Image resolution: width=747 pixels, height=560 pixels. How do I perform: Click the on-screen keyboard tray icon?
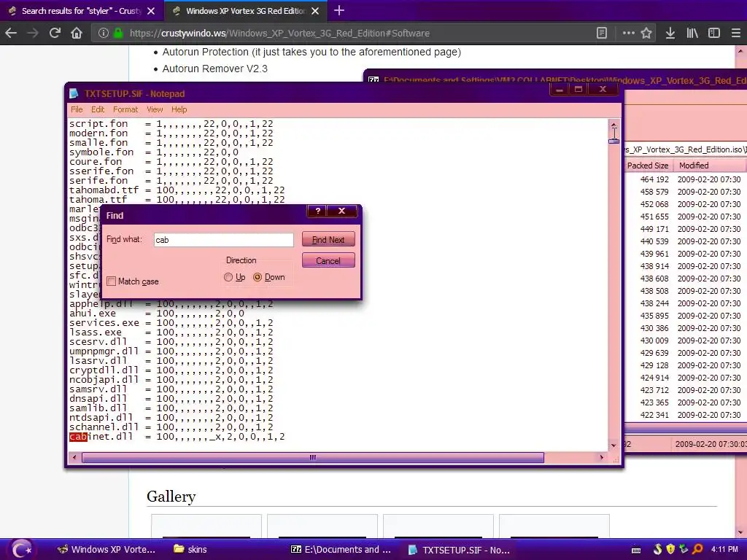coord(636,550)
